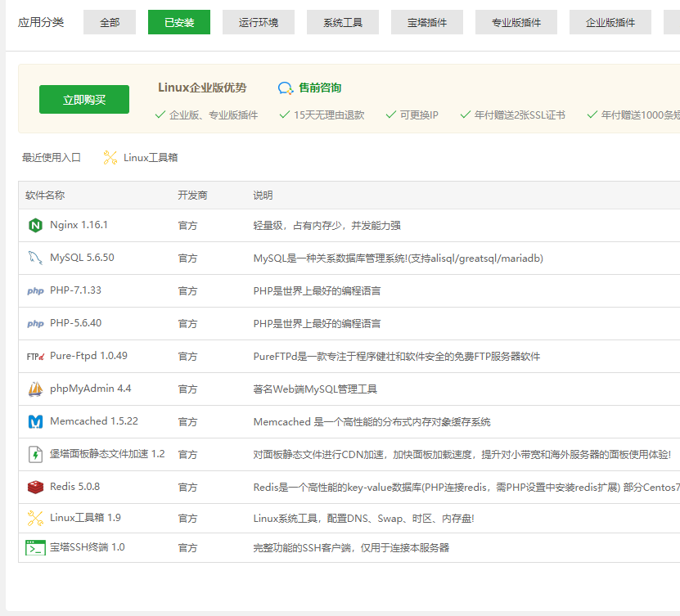Click the 企业版、专业版插件 text
This screenshot has width=680, height=616.
pyautogui.click(x=214, y=115)
